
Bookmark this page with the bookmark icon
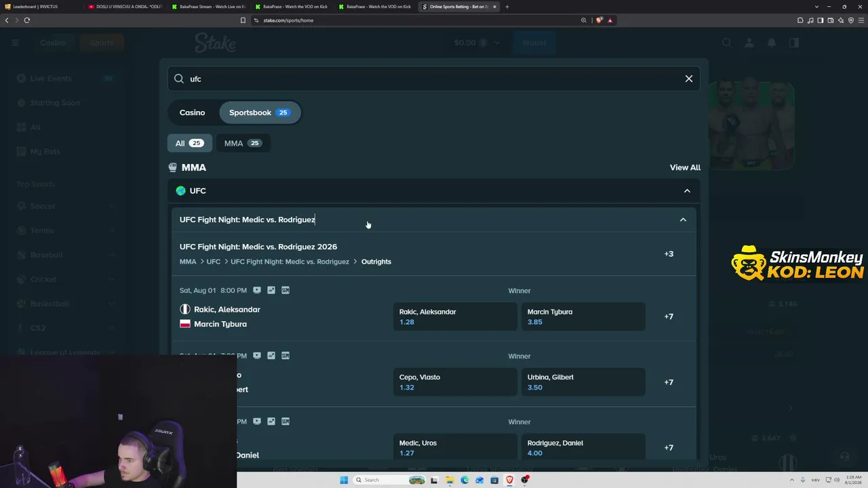243,20
